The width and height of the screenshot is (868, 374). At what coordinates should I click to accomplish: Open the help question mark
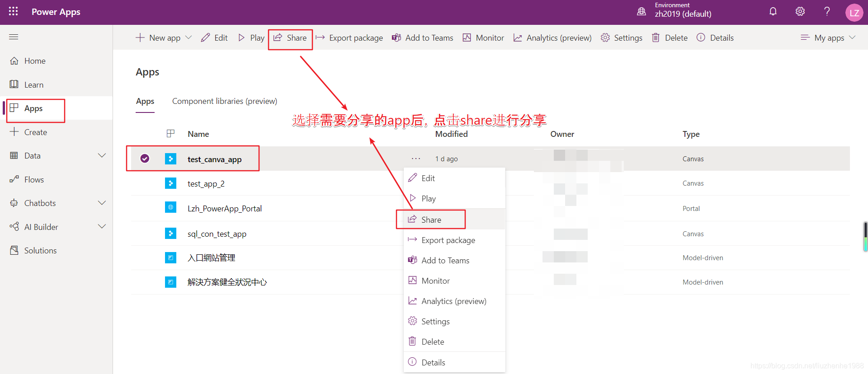point(827,12)
